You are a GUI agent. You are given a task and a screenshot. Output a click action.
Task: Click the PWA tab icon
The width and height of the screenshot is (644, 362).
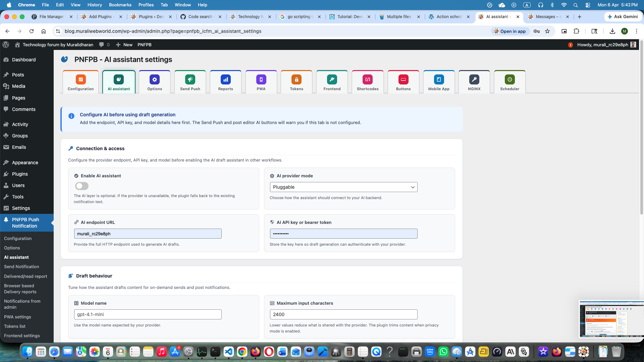261,80
